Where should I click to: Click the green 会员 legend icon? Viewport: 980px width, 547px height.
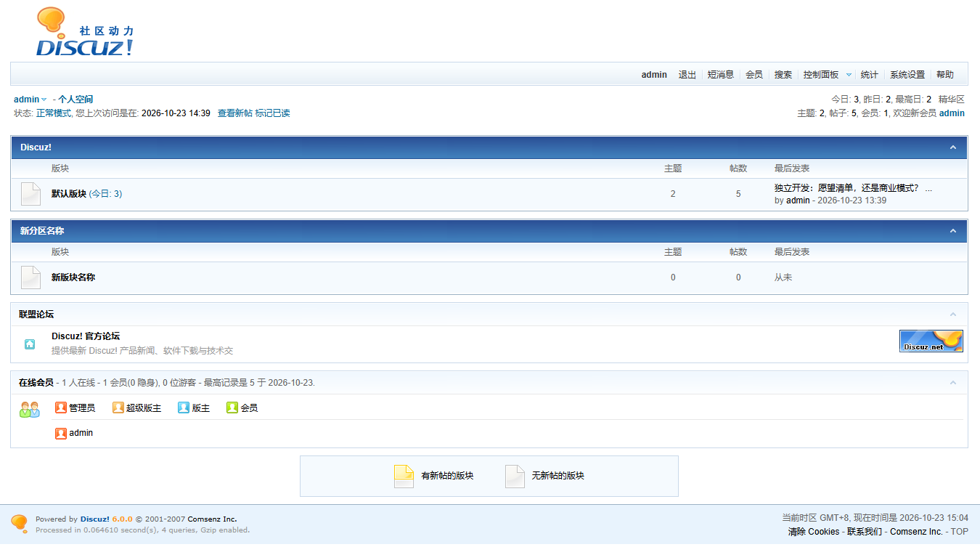click(x=232, y=408)
